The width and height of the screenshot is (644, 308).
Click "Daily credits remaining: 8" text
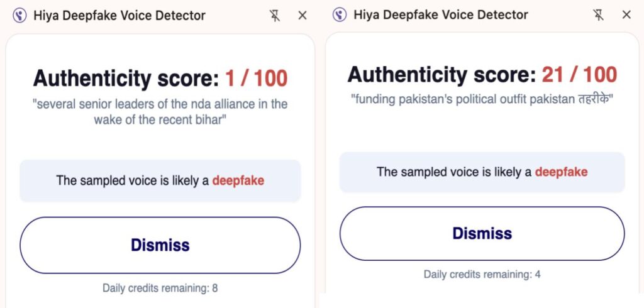[160, 289]
